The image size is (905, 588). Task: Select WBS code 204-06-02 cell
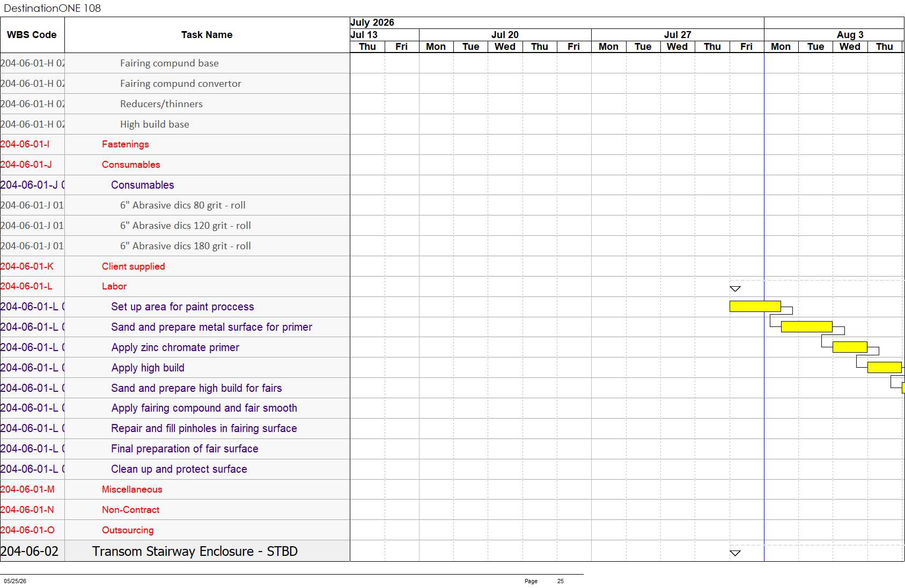point(32,551)
